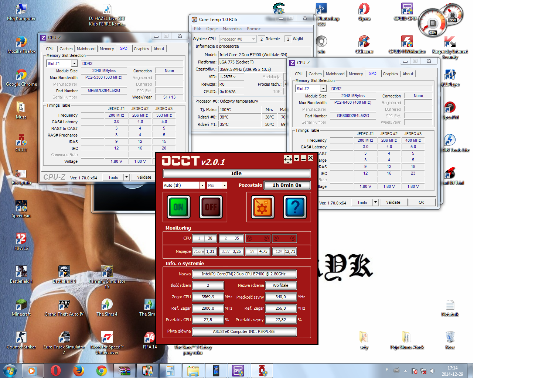This screenshot has height=392, width=535.
Task: Stop the OCCT test with the OFF button
Action: click(x=211, y=207)
